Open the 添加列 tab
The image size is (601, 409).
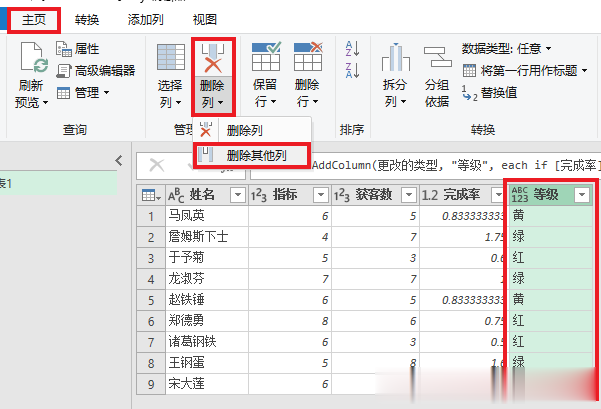[145, 20]
